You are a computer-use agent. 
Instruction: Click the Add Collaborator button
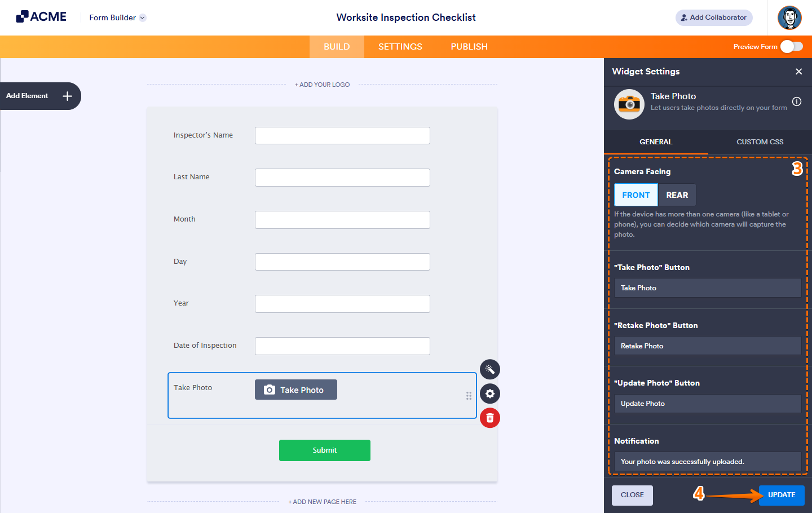(713, 17)
